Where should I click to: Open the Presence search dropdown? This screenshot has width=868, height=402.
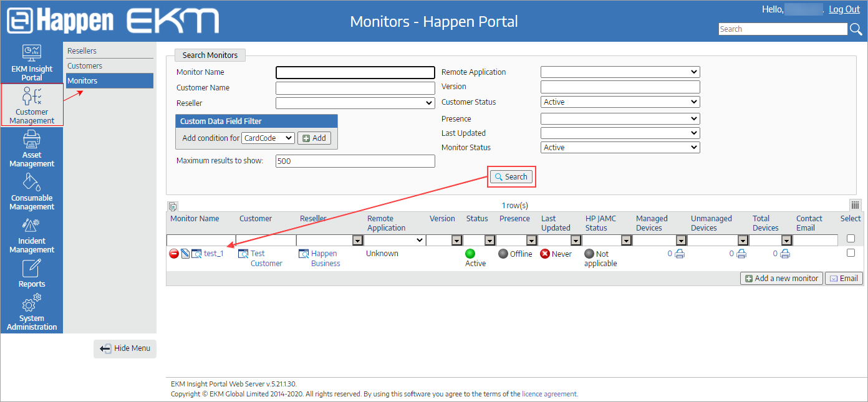click(620, 118)
